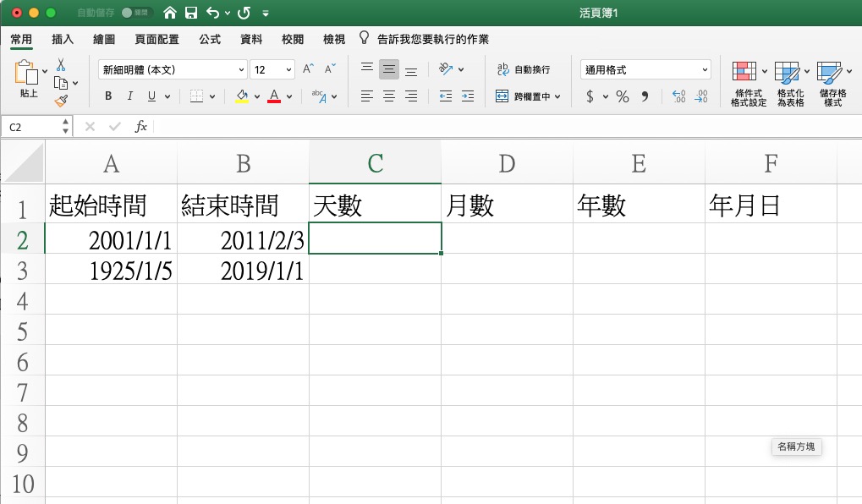
Task: Save the workbook with floppy icon
Action: point(191,13)
